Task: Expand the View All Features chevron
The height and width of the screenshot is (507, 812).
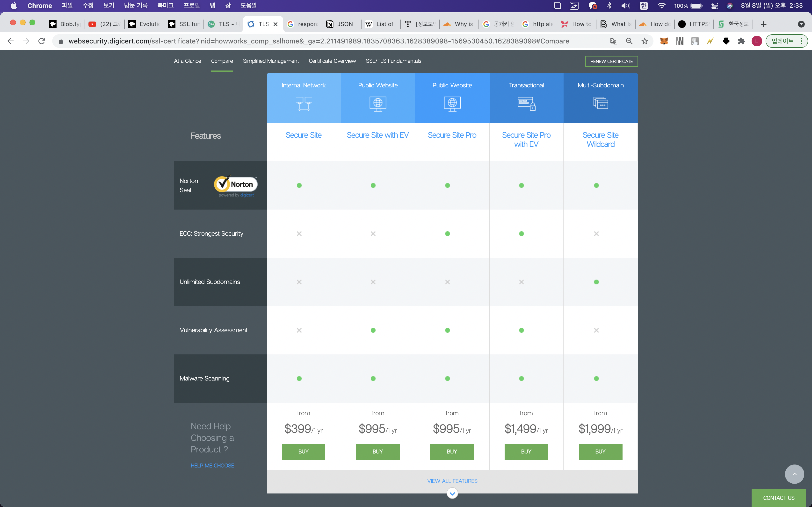Action: pos(452,493)
